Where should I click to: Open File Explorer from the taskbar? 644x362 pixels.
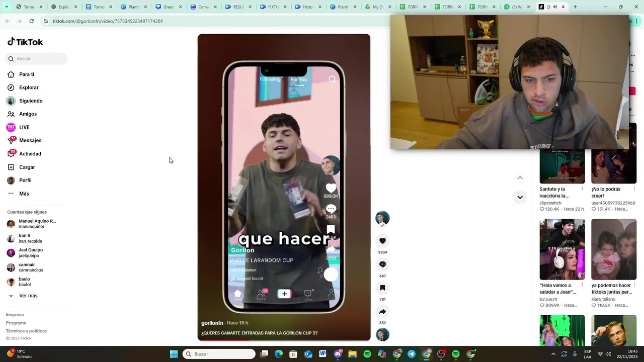point(352,354)
